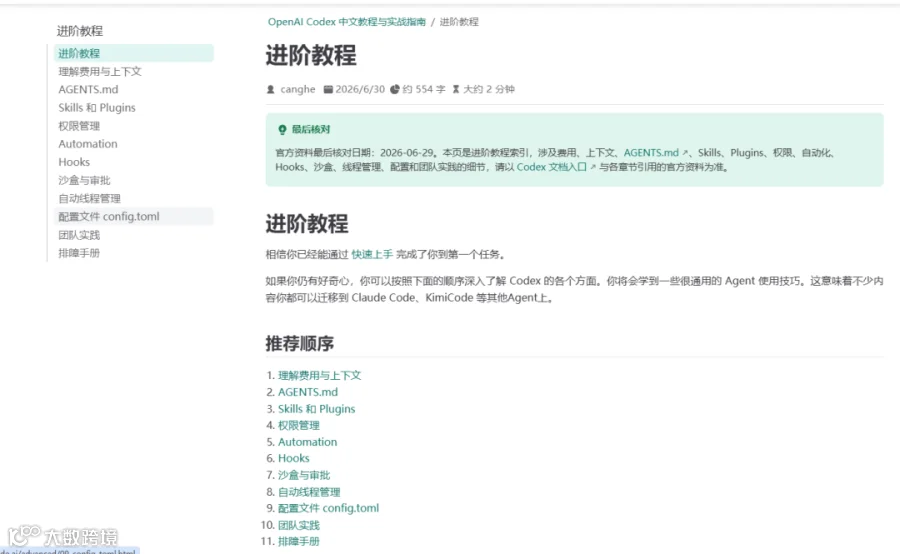Open list link 6. Hooks
The image size is (900, 554).
pos(293,458)
